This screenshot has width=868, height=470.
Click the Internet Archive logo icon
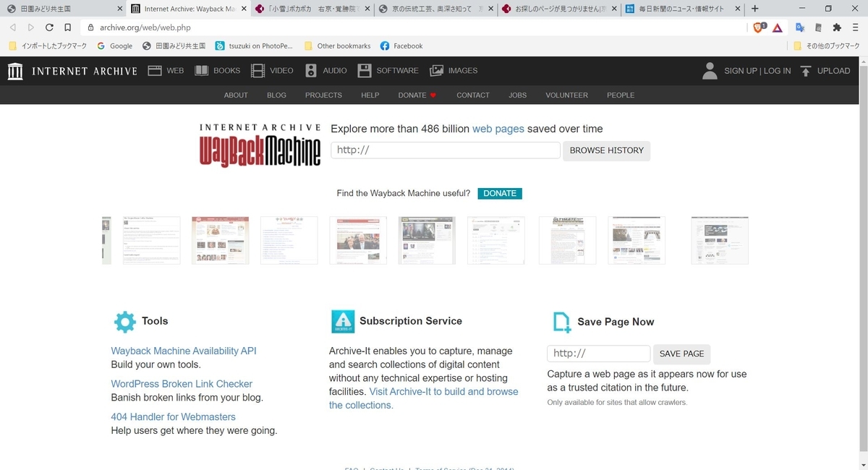15,71
